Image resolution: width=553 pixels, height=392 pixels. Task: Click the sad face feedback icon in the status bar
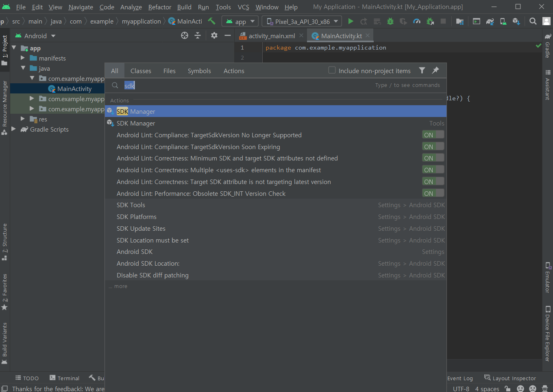pyautogui.click(x=533, y=388)
